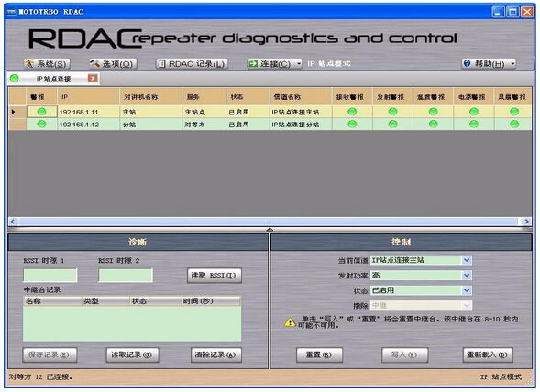
Task: Close the IP站点连接 tab with the X
Action: pyautogui.click(x=93, y=79)
